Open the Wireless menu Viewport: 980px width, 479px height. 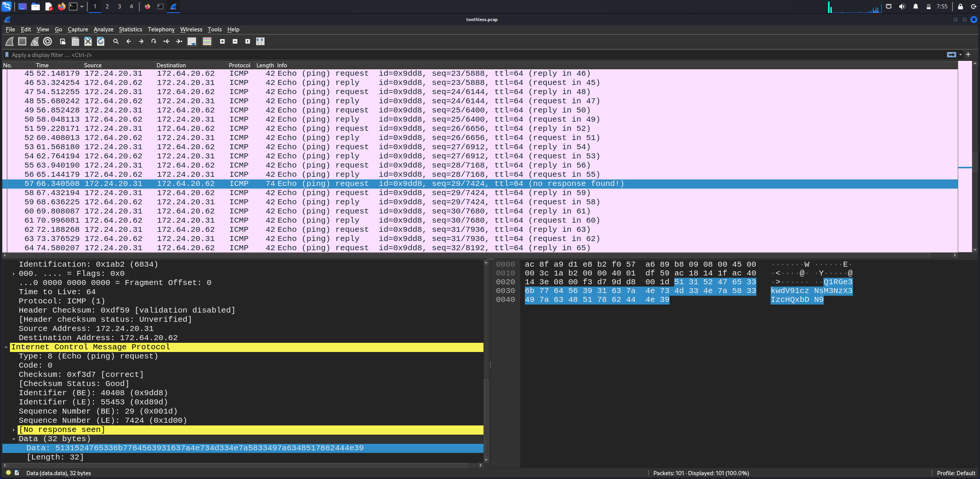(x=191, y=29)
